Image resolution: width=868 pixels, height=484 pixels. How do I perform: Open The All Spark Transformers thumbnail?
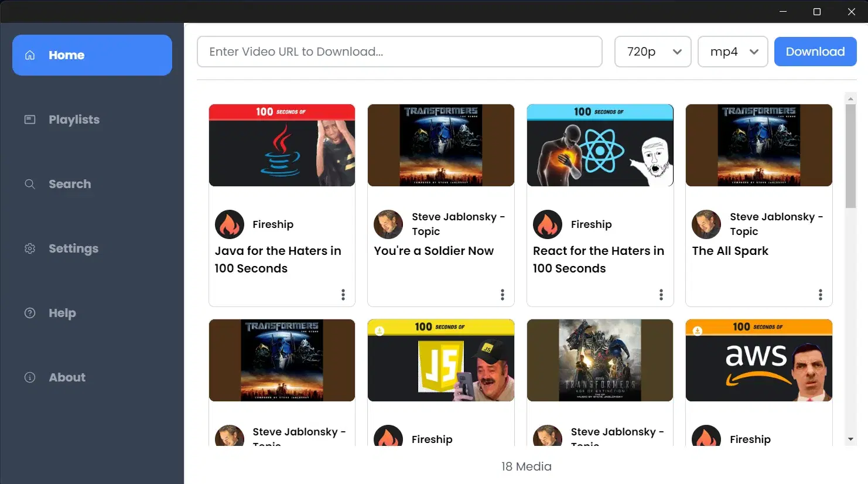(x=759, y=145)
